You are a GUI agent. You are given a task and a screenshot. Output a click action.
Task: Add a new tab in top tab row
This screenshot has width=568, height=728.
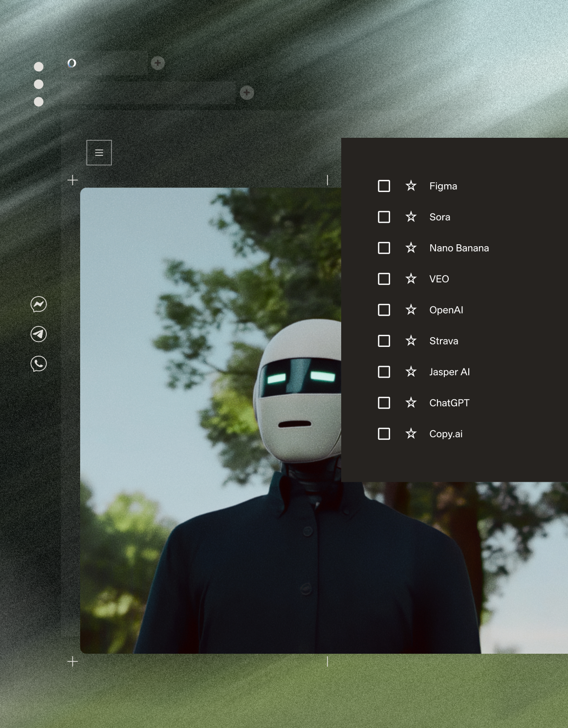point(157,63)
